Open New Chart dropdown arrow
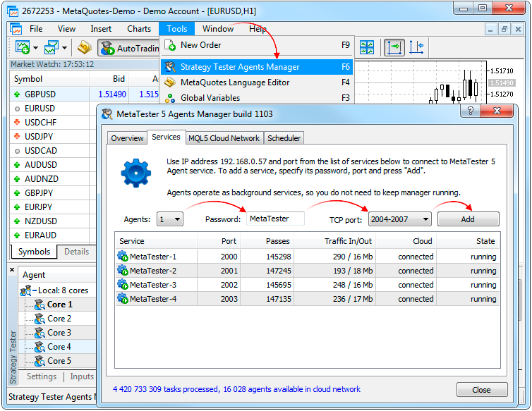This screenshot has height=411, width=532. point(35,48)
